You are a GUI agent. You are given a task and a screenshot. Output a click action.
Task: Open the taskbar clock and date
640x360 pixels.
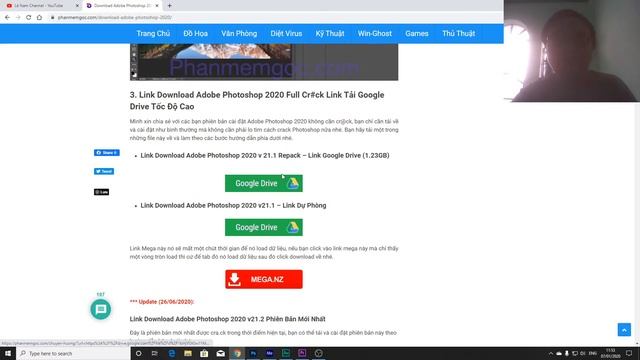pyautogui.click(x=611, y=353)
